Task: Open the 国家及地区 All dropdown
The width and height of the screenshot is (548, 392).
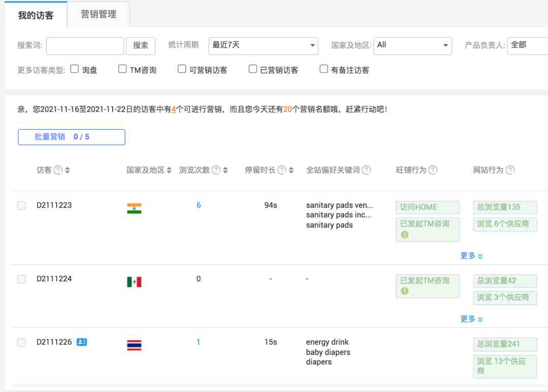Action: click(413, 46)
